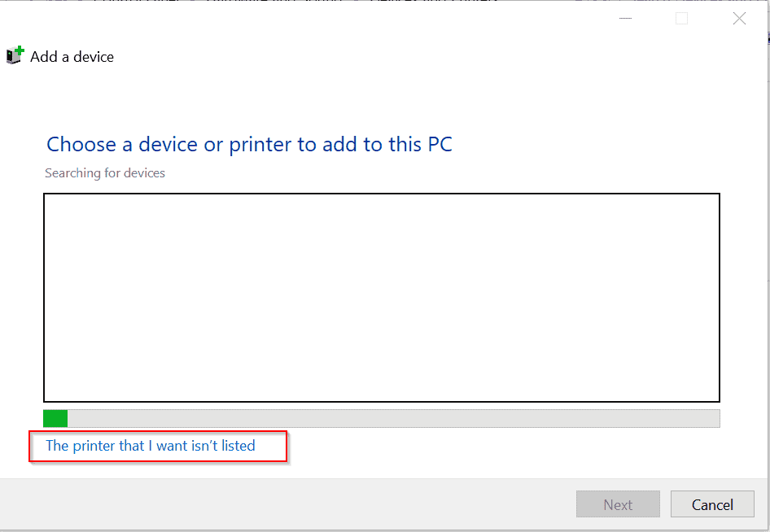
Task: Click the green filled part of progress bar
Action: 55,419
